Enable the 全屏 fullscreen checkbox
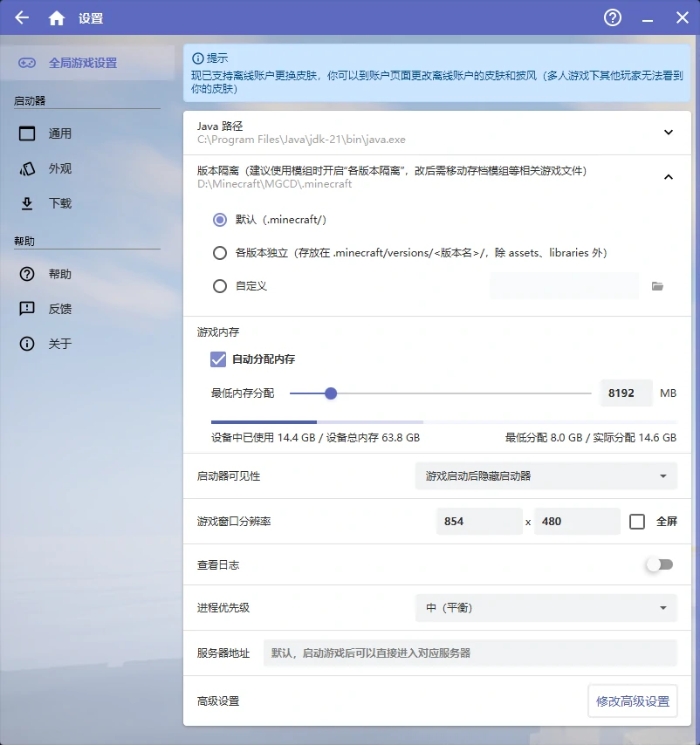700x745 pixels. point(636,521)
